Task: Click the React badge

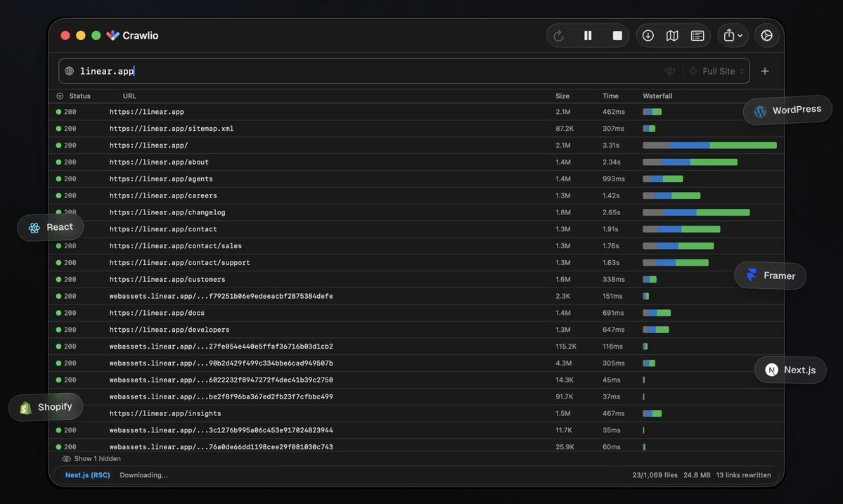Action: [51, 227]
